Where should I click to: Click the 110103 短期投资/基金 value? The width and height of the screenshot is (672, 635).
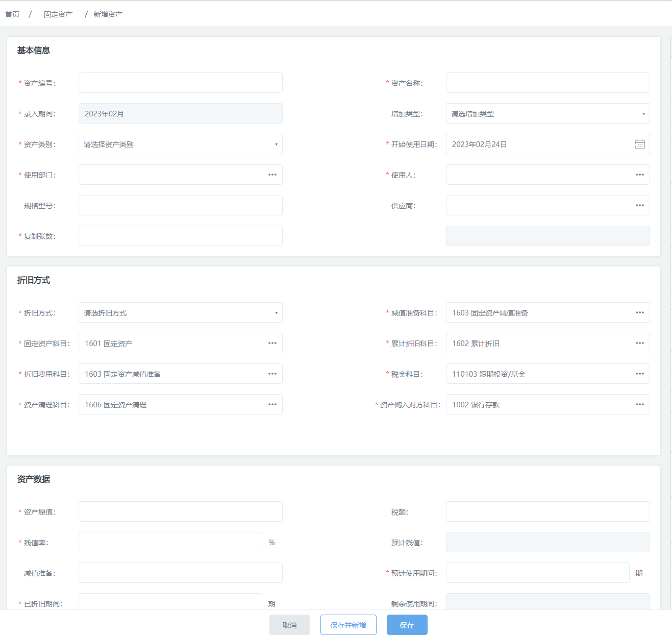pyautogui.click(x=489, y=374)
